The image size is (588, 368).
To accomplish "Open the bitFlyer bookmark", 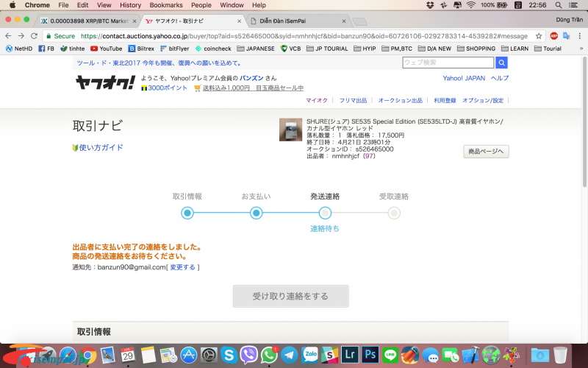I will tap(175, 49).
